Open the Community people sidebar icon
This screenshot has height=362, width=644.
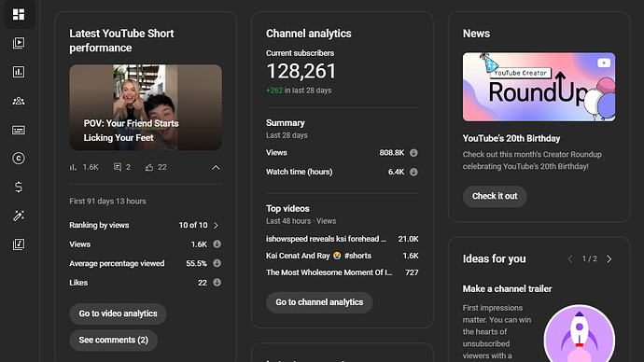click(19, 101)
